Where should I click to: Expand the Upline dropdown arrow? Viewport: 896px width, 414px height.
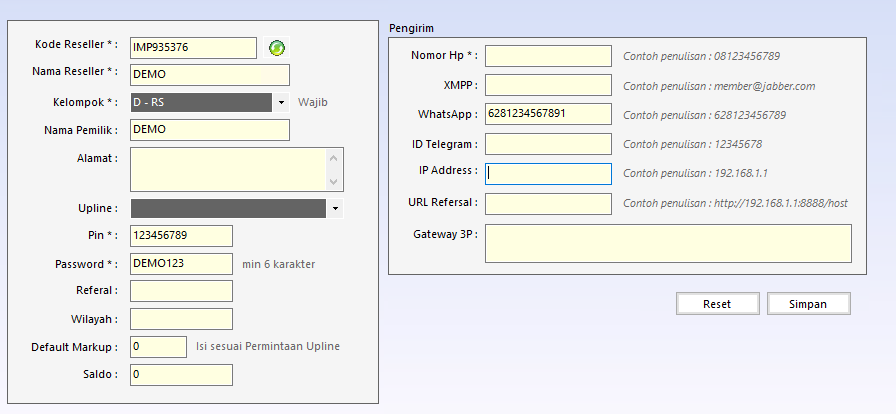335,208
